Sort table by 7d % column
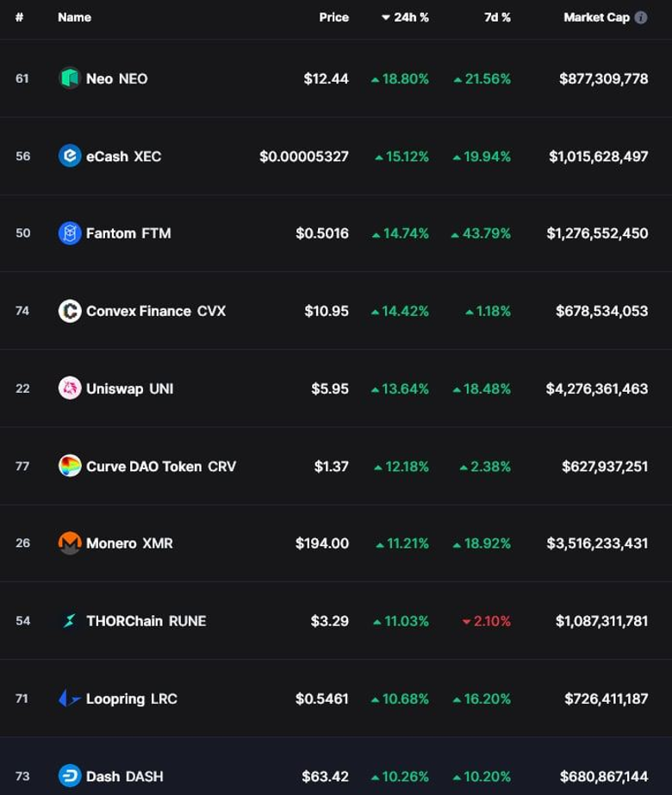This screenshot has width=672, height=795. 497,17
